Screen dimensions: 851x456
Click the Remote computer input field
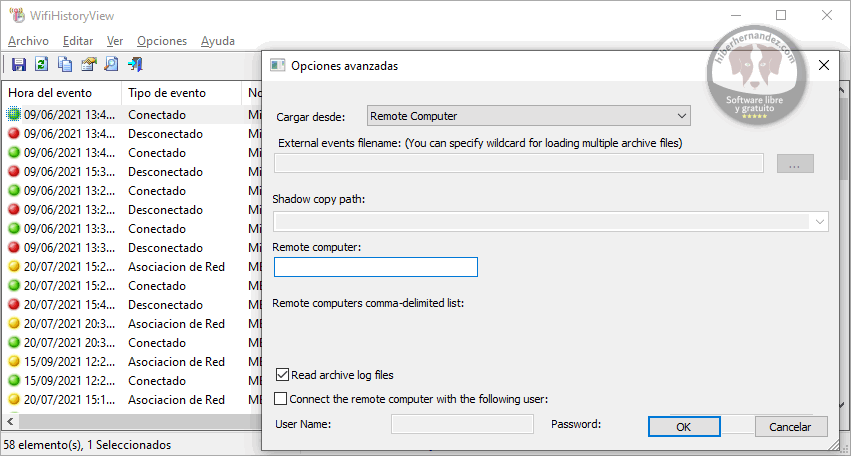376,267
